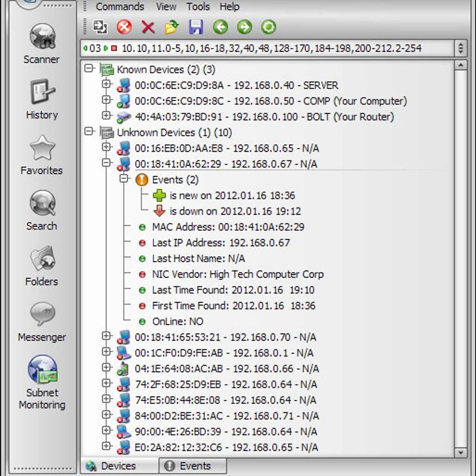Click the Known Devices group icon
Image resolution: width=476 pixels, height=476 pixels.
click(107, 70)
